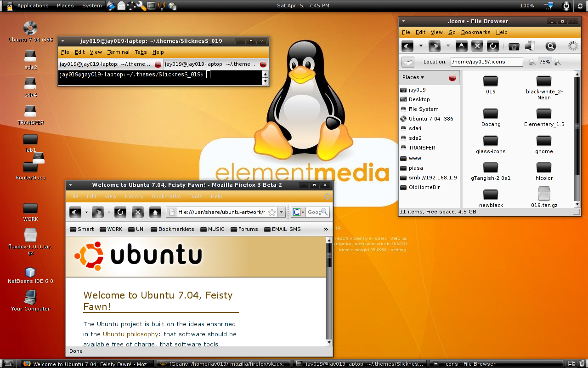Open EMAIL_SMS bookmark folder in Firefox
The height and width of the screenshot is (368, 588).
tap(283, 229)
